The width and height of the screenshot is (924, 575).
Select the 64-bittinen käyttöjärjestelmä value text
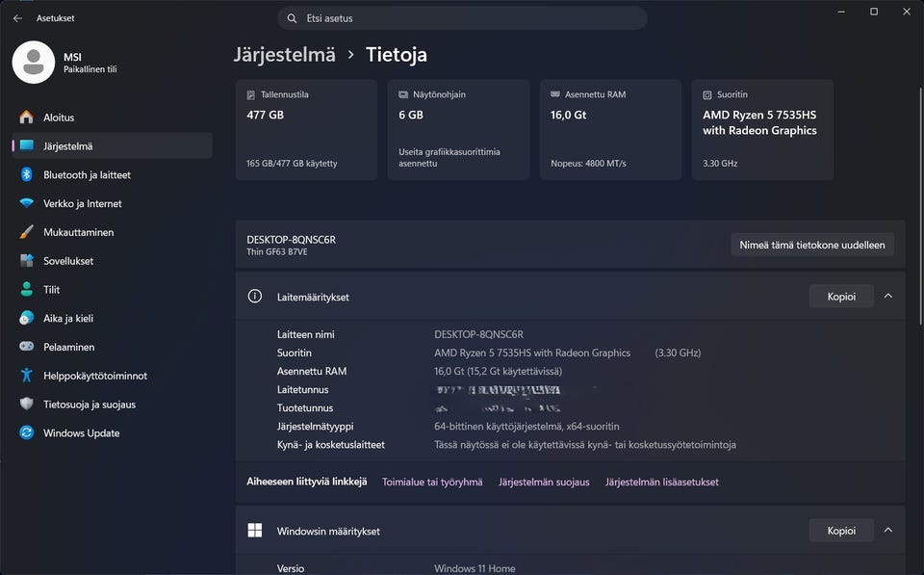click(526, 427)
